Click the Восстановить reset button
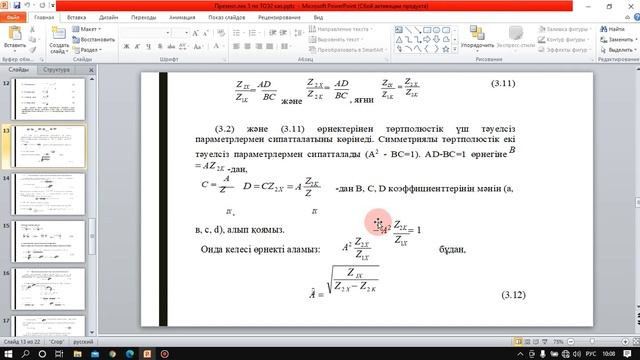Viewport: 640px width, 360px height. (94, 40)
